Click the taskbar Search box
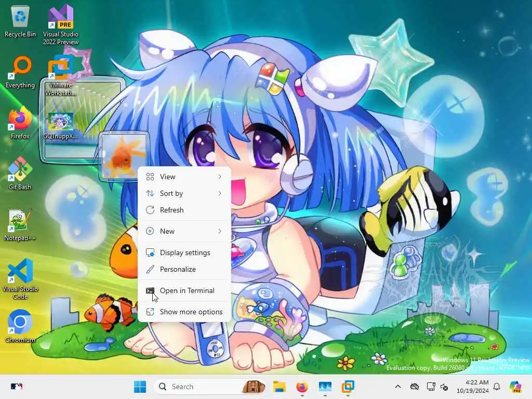This screenshot has height=399, width=532. coord(210,387)
